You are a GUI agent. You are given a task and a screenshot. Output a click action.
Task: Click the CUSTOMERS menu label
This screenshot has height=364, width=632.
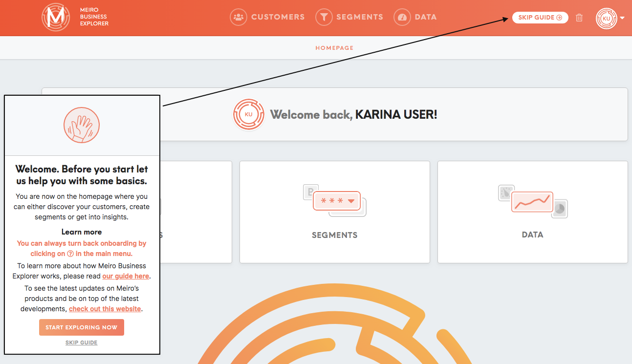[278, 17]
